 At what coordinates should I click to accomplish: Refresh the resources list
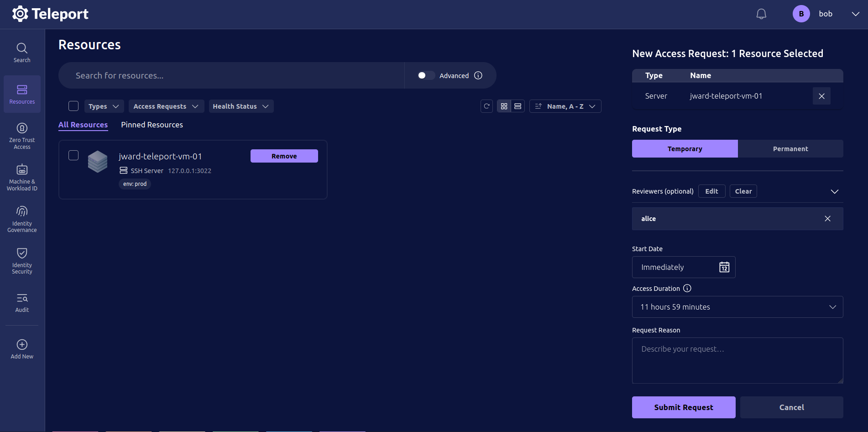486,106
